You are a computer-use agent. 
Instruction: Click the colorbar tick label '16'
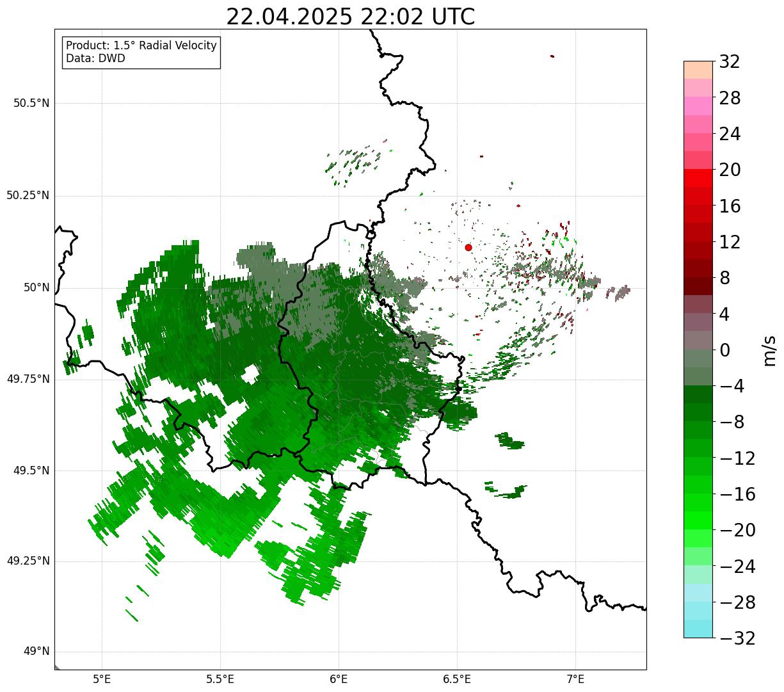coord(730,206)
